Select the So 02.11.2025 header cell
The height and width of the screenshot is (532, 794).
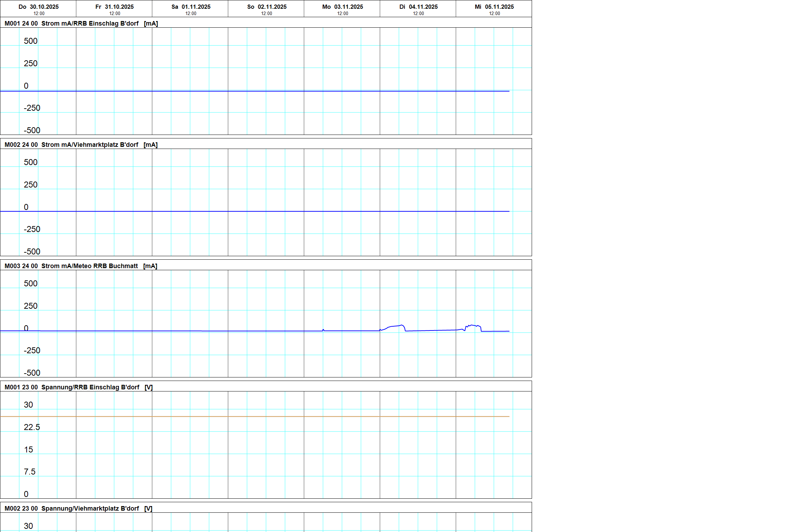click(x=267, y=7)
